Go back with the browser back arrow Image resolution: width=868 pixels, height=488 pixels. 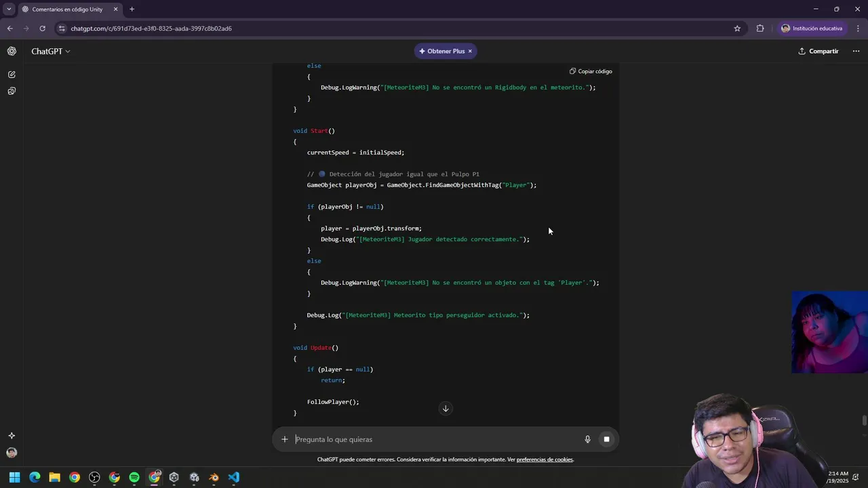coord(9,28)
